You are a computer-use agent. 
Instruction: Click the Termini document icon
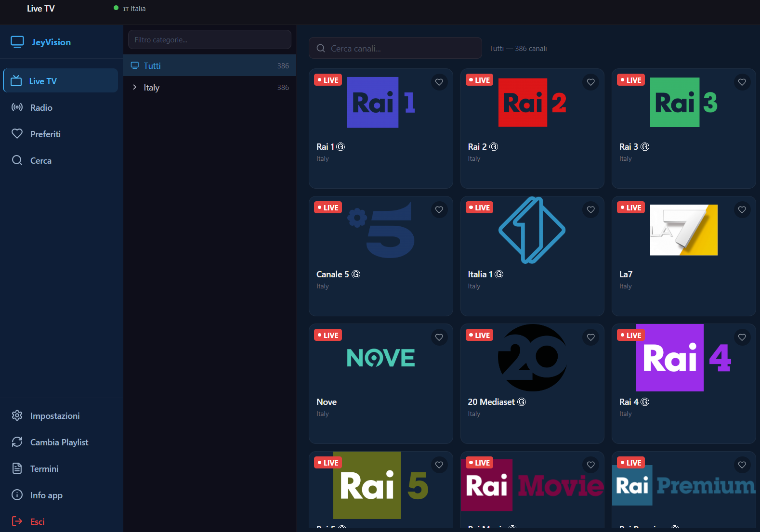click(17, 468)
